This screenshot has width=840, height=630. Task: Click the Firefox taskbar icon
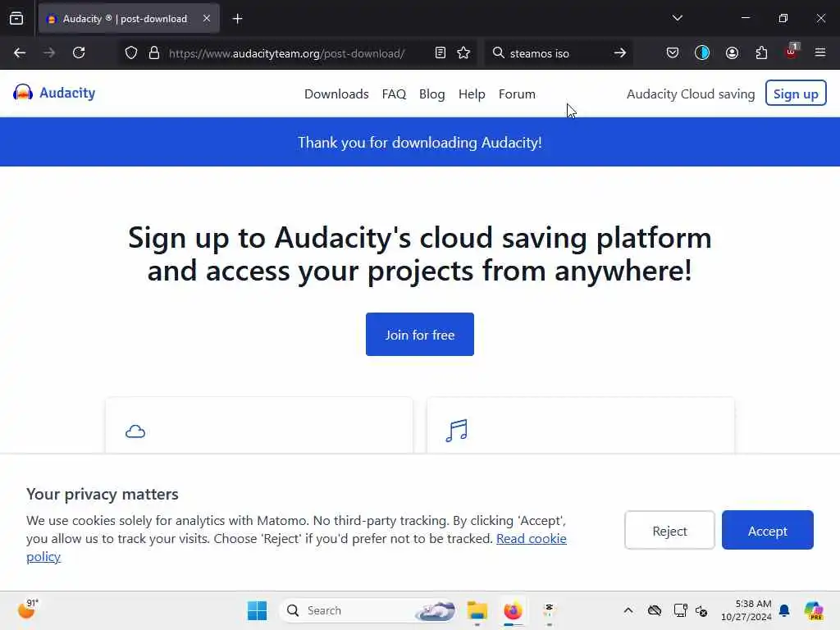click(513, 610)
